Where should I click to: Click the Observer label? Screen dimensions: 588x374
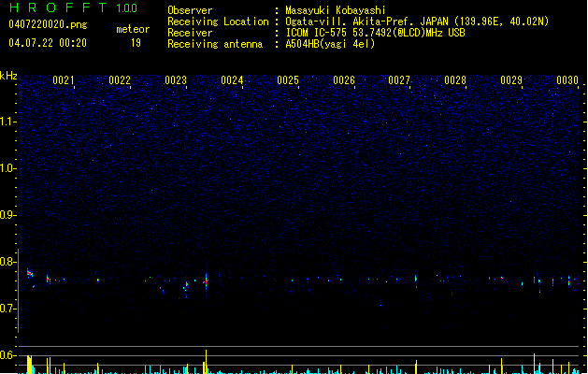(x=190, y=10)
